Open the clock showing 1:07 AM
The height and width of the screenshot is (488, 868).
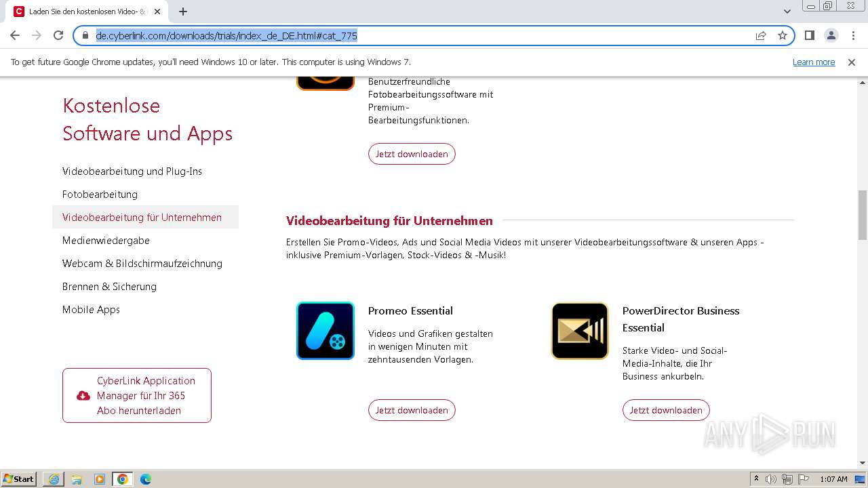pos(833,479)
